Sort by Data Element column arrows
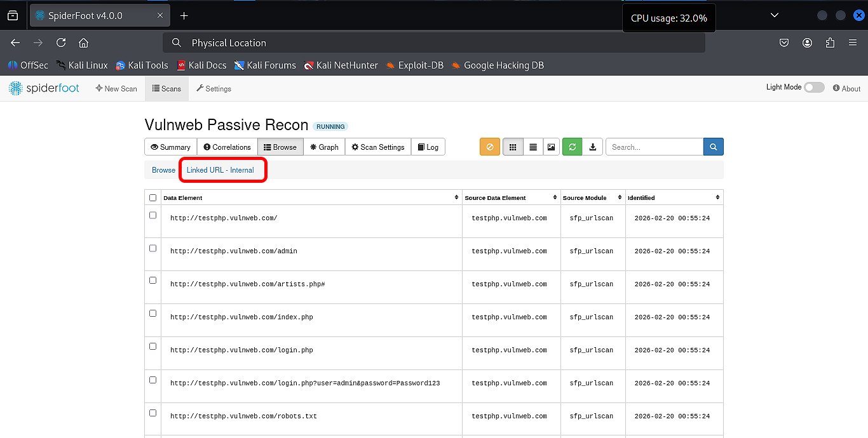Viewport: 868px width, 438px height. (x=456, y=198)
